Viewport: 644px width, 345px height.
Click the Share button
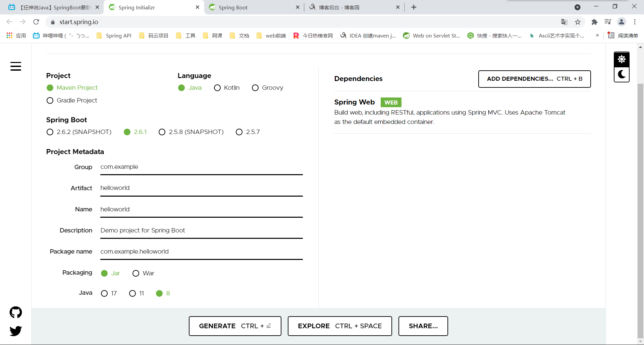click(423, 326)
